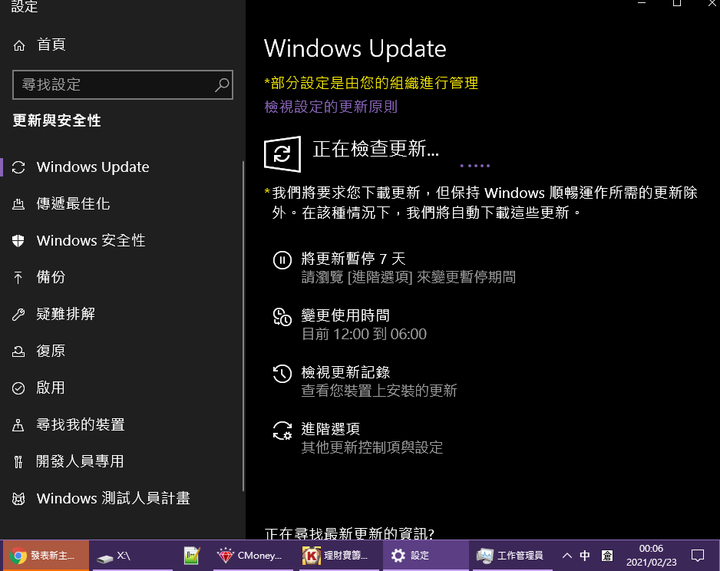Click the 尋找設定 search field
This screenshot has height=571, width=720.
point(123,84)
